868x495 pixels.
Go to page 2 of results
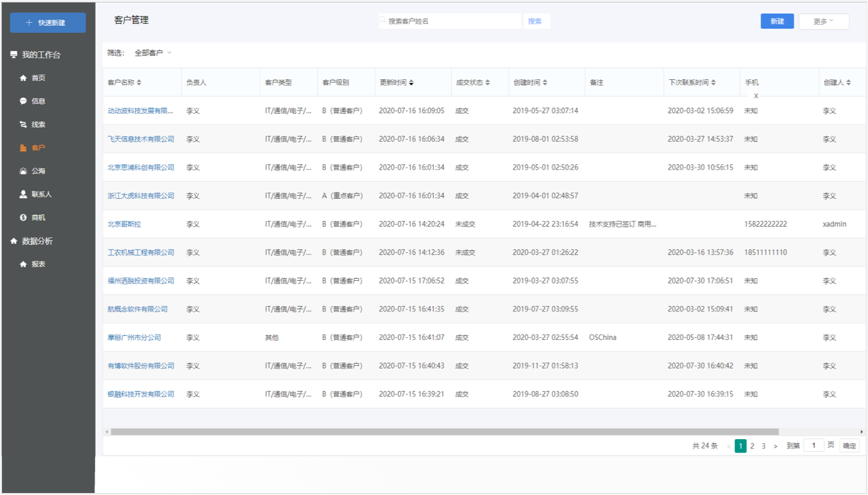[x=752, y=446]
